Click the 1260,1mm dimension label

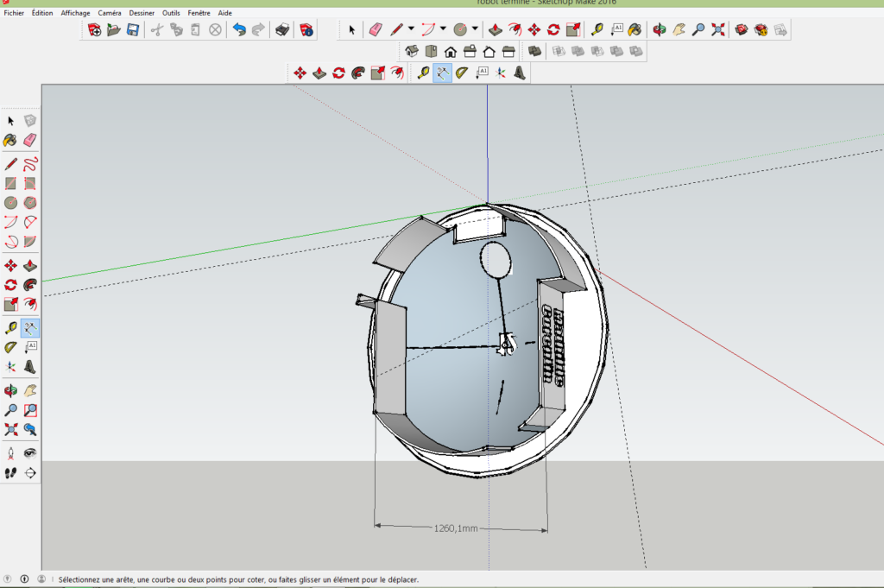pyautogui.click(x=456, y=528)
